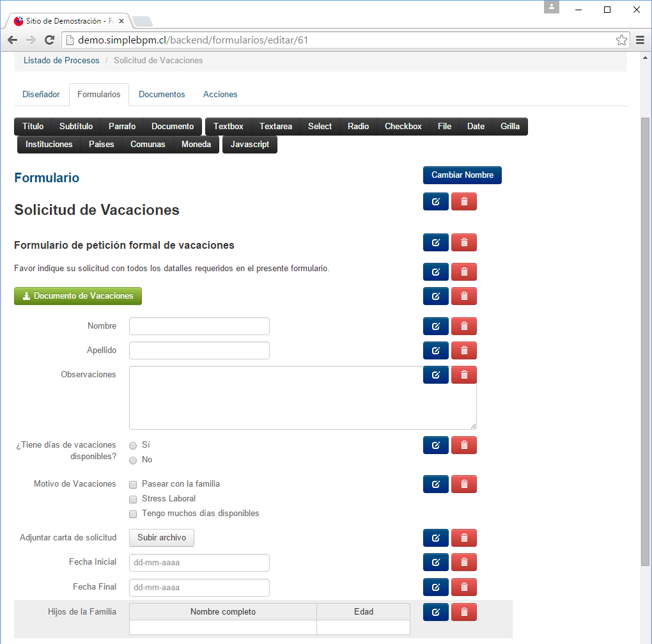Delete the Adjuntar carta de solicitud field

tap(464, 538)
